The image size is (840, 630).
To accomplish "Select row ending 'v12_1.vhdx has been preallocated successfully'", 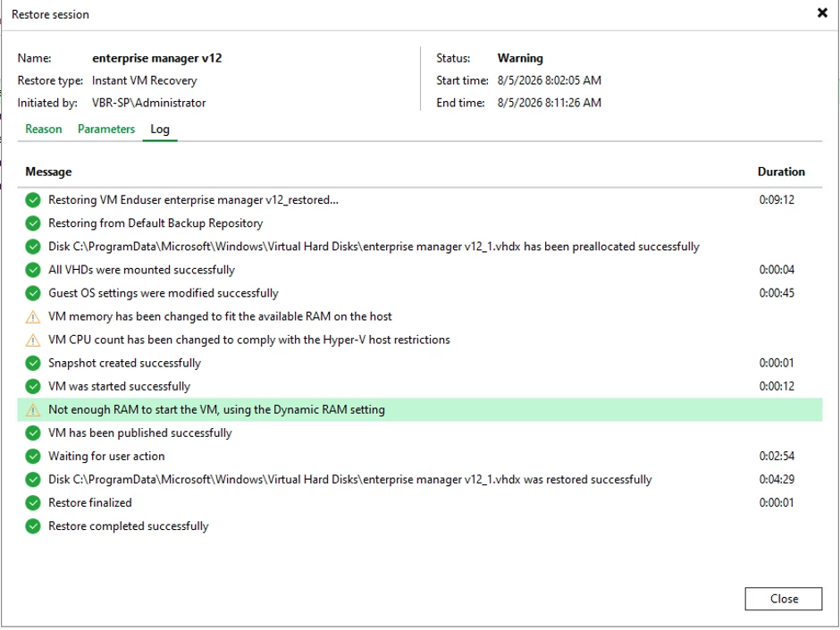I will 420,247.
